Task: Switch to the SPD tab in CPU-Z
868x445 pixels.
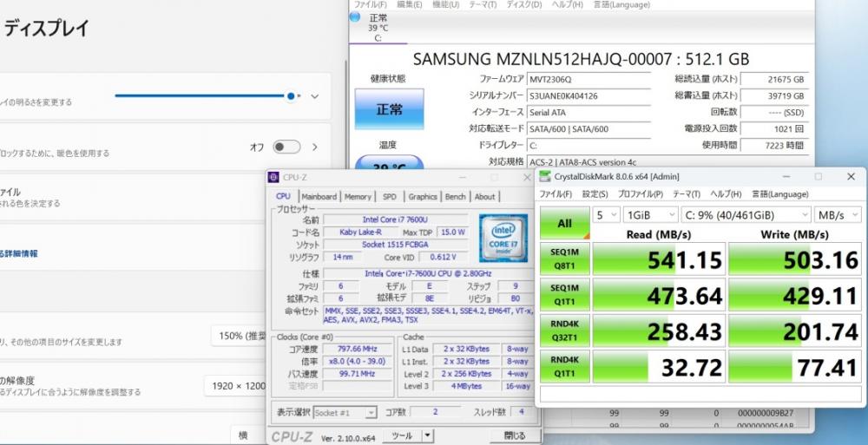Action: (390, 197)
